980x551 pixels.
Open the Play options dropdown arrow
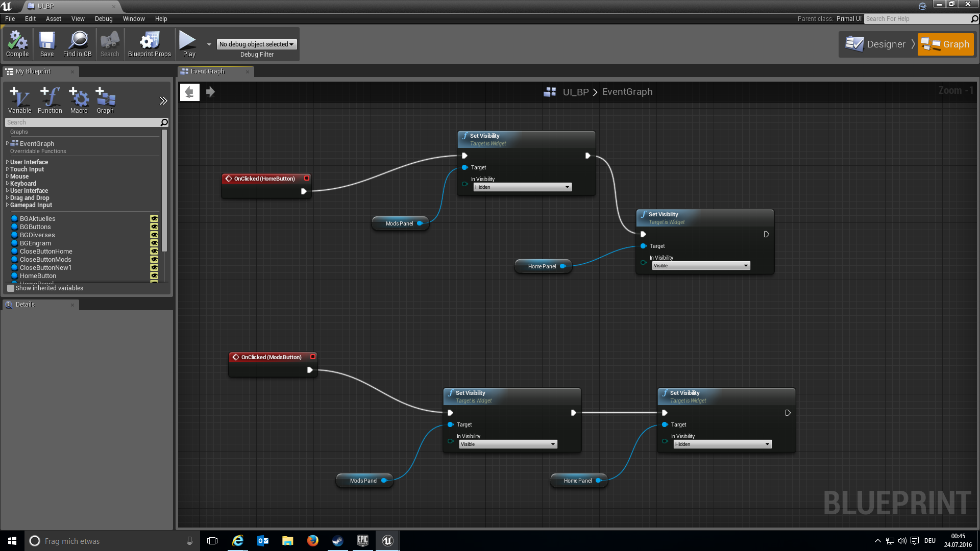click(209, 44)
